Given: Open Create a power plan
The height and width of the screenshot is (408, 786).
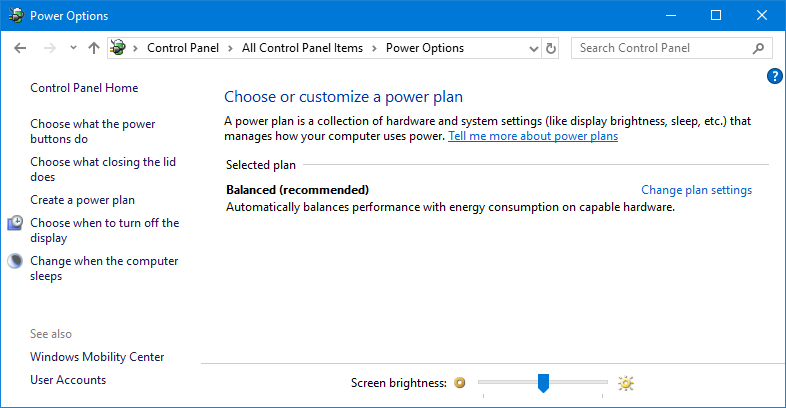Looking at the screenshot, I should (x=82, y=200).
